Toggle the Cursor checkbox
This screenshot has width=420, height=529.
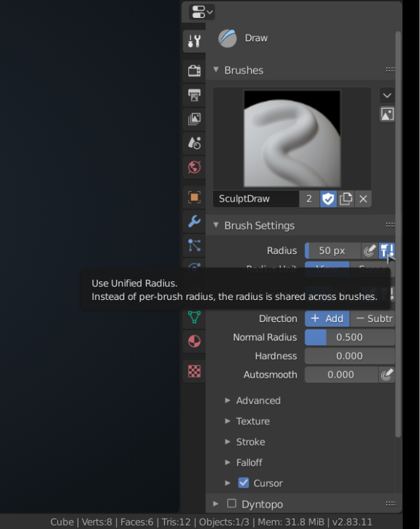244,483
